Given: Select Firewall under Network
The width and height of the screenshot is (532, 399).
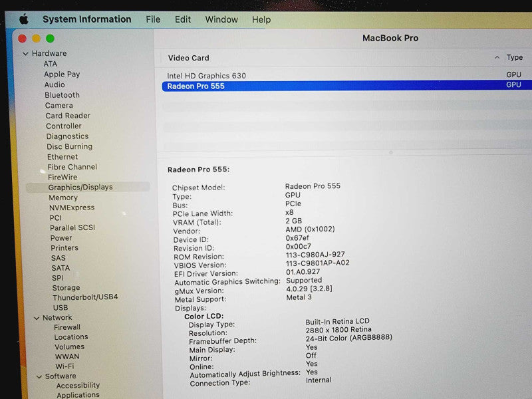Looking at the screenshot, I should [x=67, y=327].
